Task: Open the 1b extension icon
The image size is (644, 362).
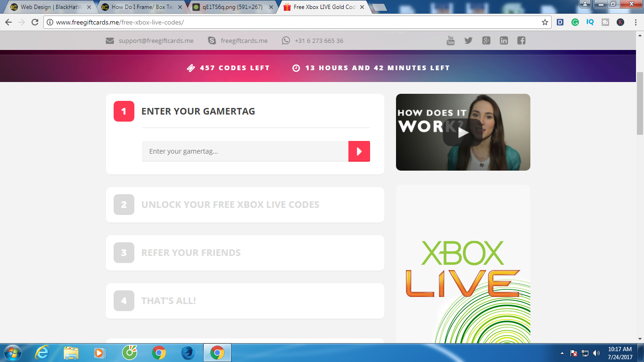Action: (605, 22)
